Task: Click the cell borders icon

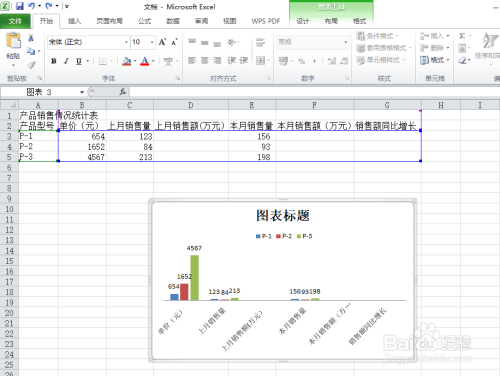Action: coord(103,61)
